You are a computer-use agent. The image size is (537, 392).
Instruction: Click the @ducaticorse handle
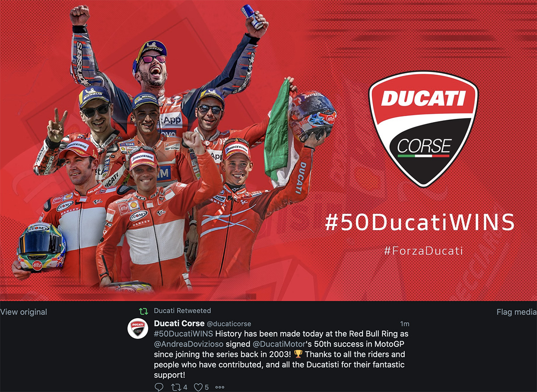[x=229, y=324]
